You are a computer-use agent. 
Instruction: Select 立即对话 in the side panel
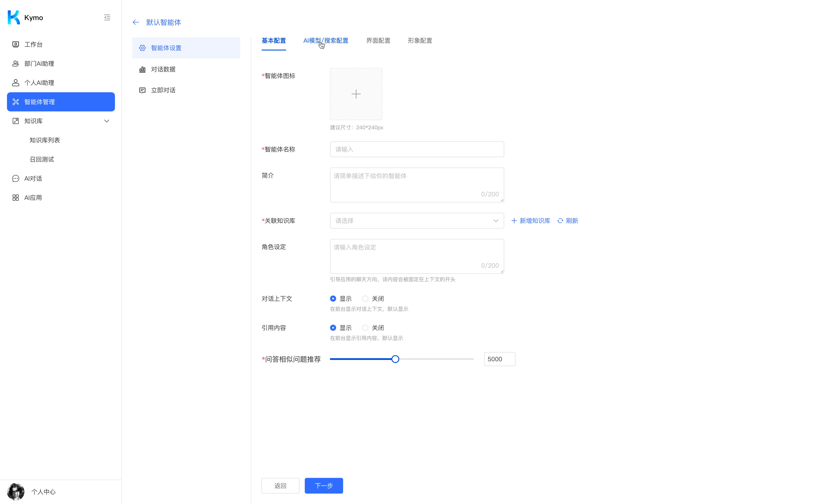pos(186,90)
